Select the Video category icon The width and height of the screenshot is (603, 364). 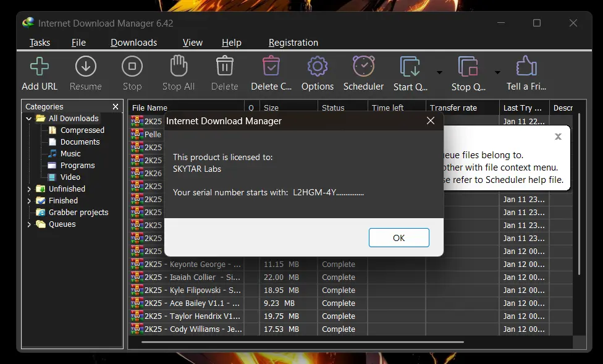point(53,177)
